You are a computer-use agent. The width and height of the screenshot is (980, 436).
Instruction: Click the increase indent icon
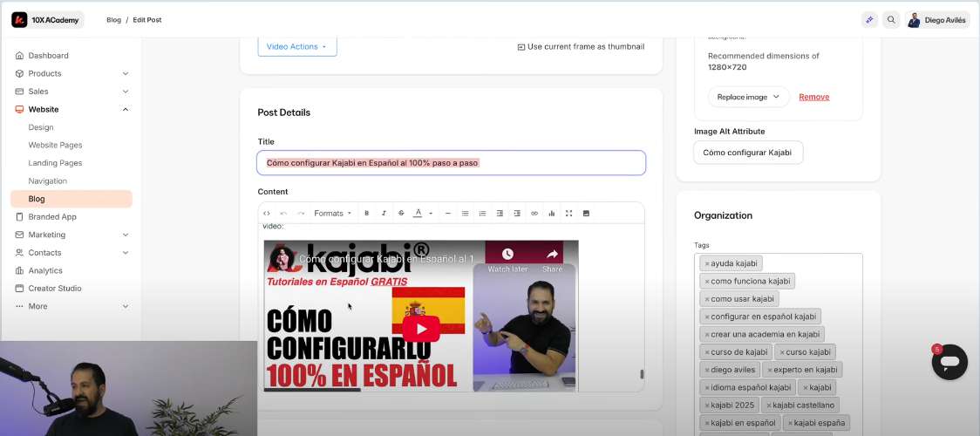517,213
